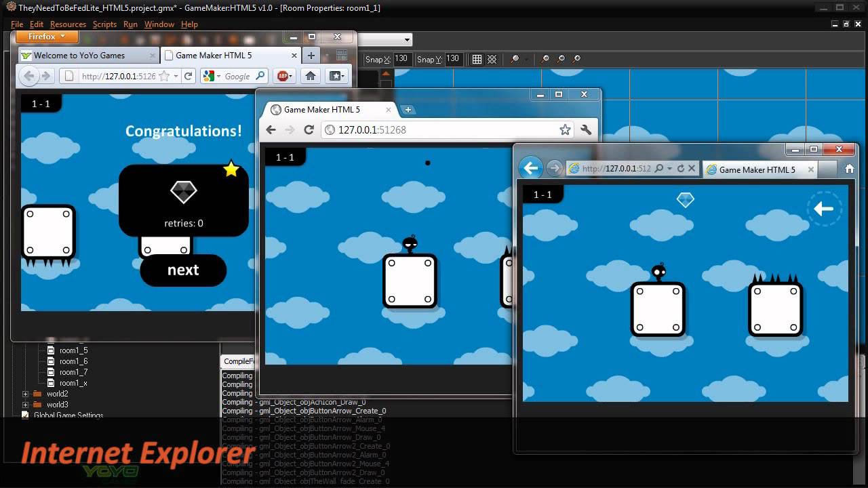This screenshot has height=488, width=868.
Task: Expand the world2 tree node
Action: pyautogui.click(x=24, y=393)
